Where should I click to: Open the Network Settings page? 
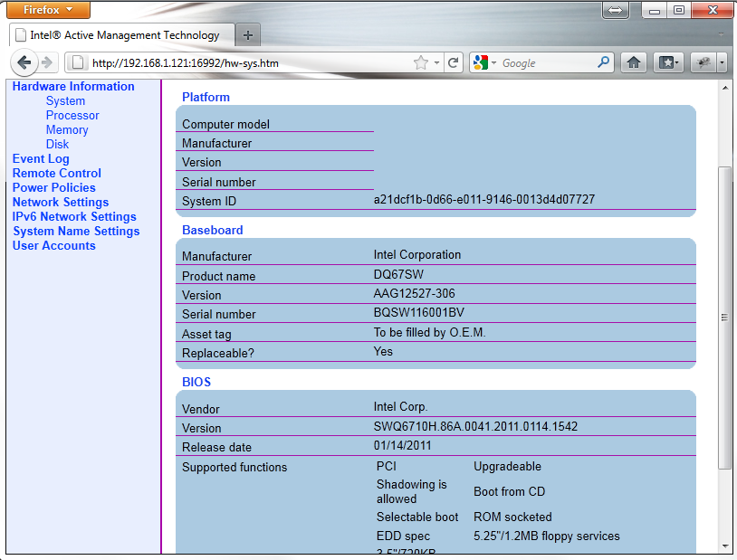click(61, 202)
